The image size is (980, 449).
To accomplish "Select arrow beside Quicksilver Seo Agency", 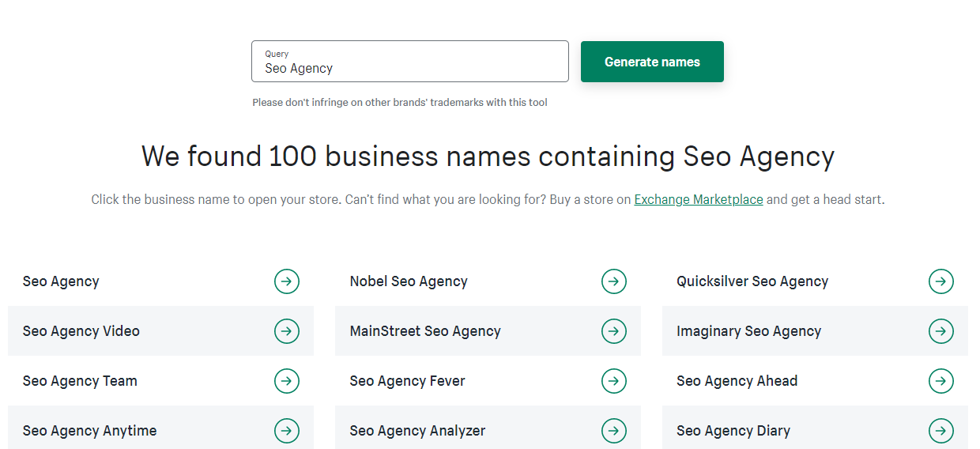I will [x=940, y=281].
